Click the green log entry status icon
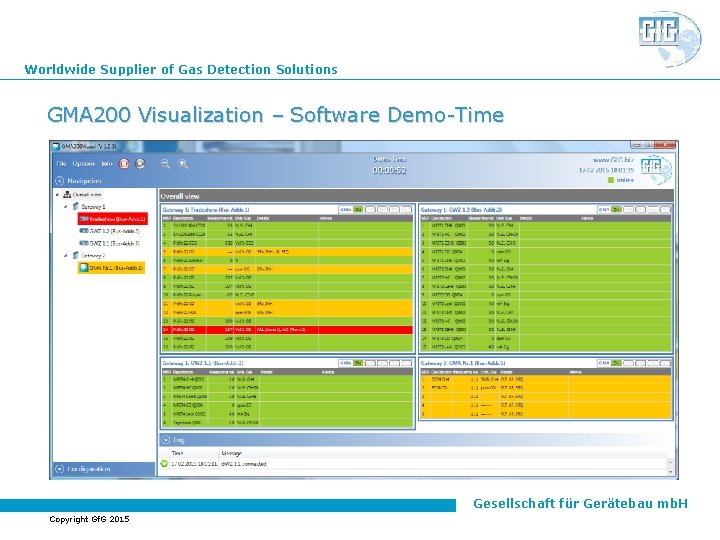Image resolution: width=720 pixels, height=540 pixels. pos(164,463)
